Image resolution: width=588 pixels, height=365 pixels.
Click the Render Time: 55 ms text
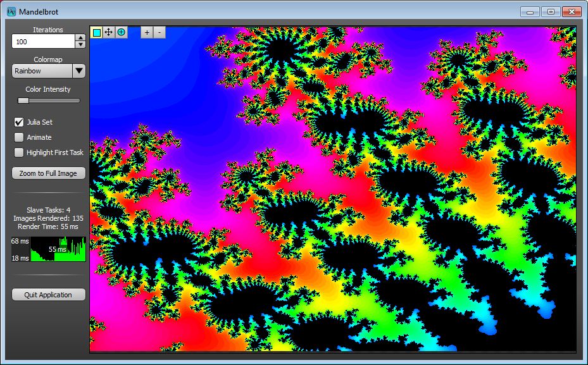[48, 226]
